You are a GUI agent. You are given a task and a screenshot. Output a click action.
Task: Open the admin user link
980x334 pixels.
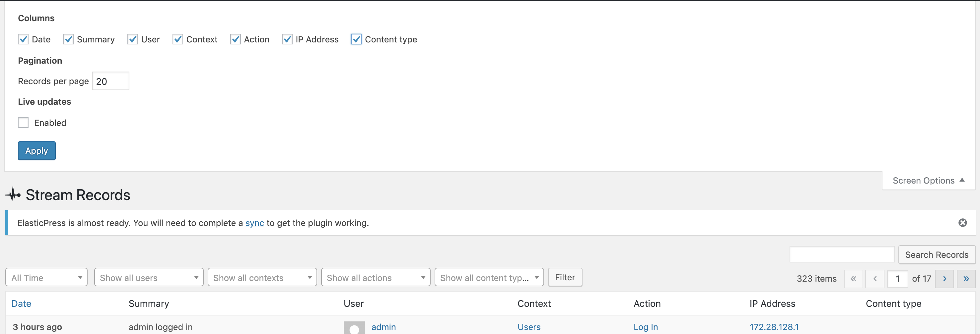(384, 327)
